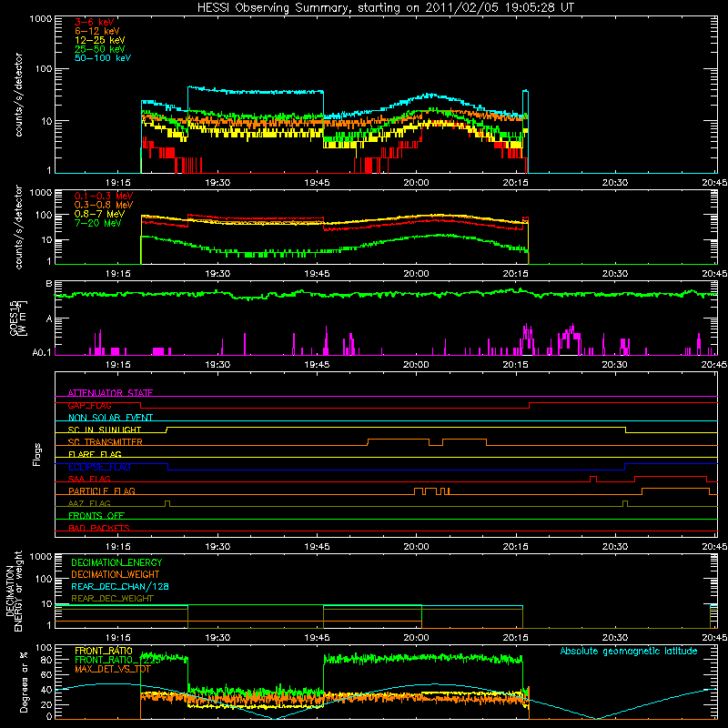Image resolution: width=728 pixels, height=728 pixels.
Task: Click 20:15 tick label below the keV panel
Action: [x=515, y=183]
